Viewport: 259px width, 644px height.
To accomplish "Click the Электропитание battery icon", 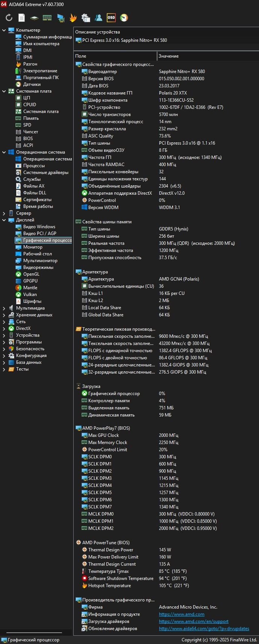I will (18, 71).
